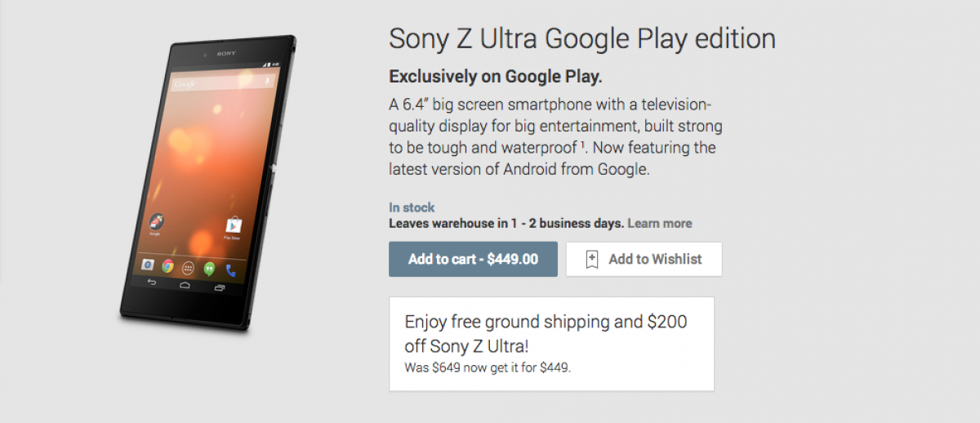Screen dimensions: 980x423
Task: Tap the app drawer icon in phone dock
Action: (x=189, y=267)
